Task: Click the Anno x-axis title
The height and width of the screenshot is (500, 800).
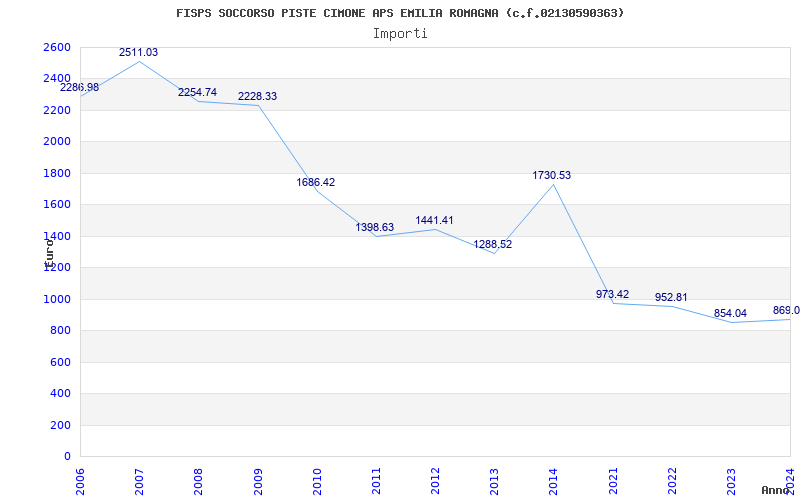Action: click(x=776, y=490)
